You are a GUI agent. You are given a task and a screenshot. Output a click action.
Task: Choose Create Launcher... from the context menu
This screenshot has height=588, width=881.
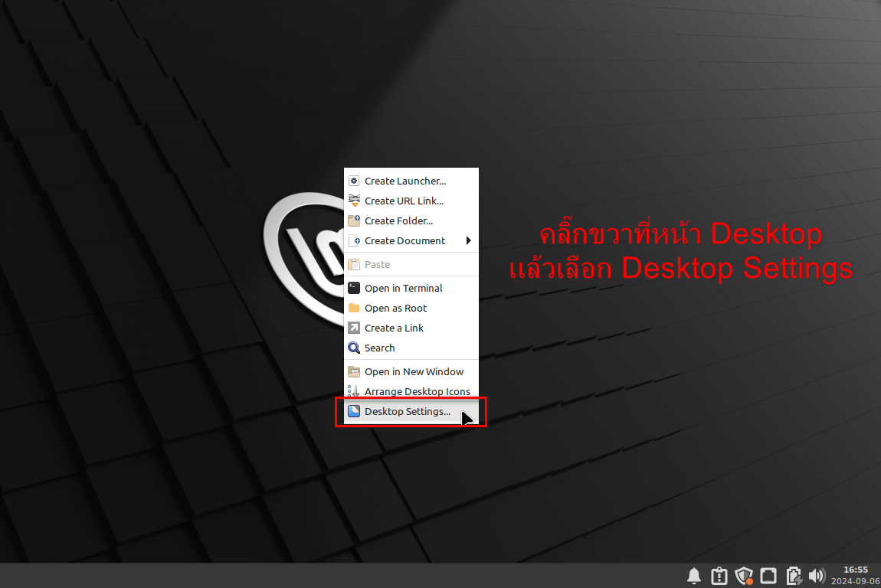point(411,181)
